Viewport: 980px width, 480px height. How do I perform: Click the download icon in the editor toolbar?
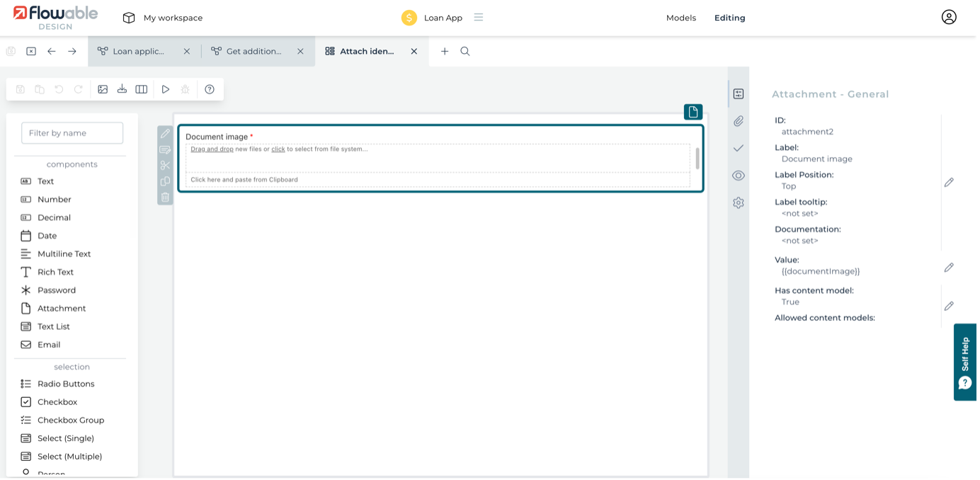coord(122,89)
